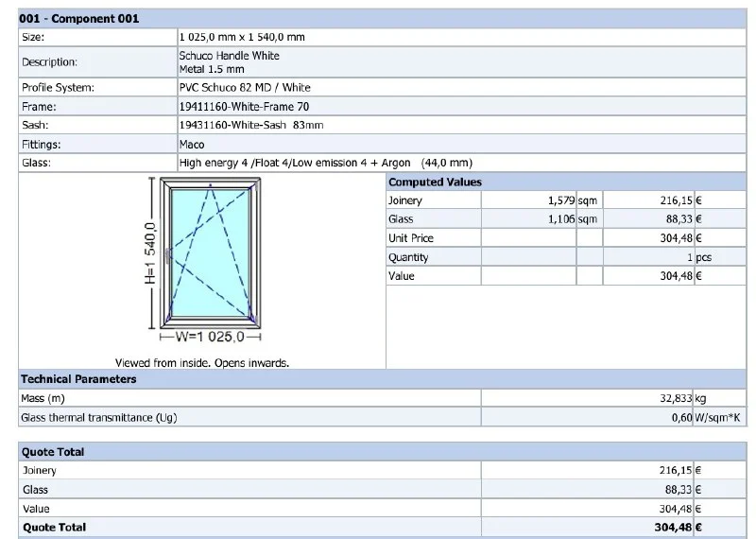This screenshot has height=539, width=756.
Task: Click the 'Schuco Handle White' description cell
Action: tap(230, 56)
